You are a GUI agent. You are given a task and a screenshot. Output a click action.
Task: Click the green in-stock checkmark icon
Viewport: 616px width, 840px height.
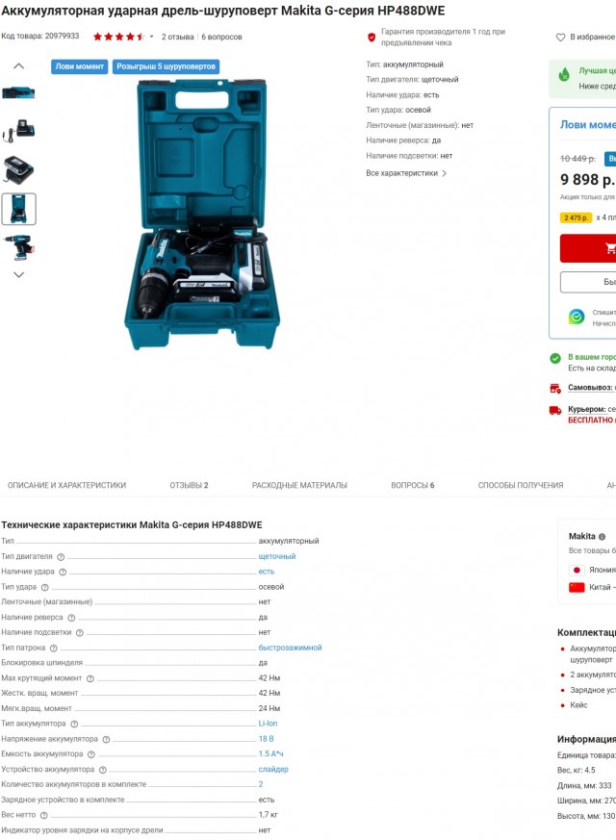click(x=555, y=358)
